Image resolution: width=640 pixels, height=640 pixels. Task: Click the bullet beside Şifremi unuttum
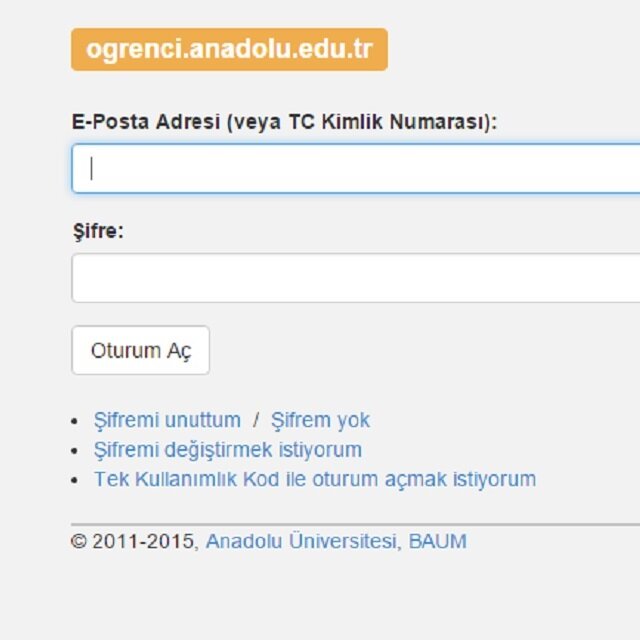74,421
